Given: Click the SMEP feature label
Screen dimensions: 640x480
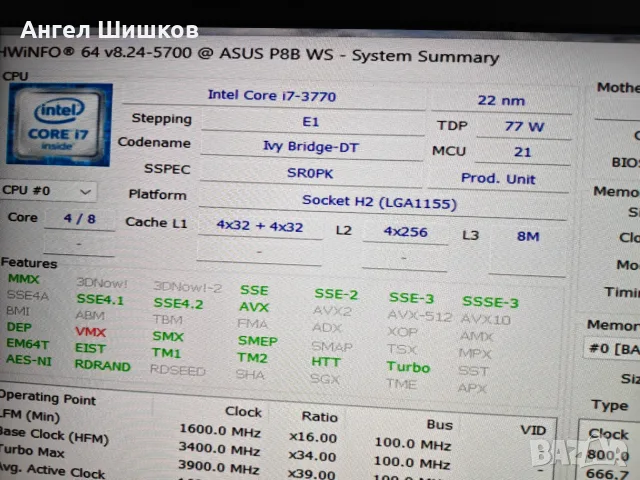Looking at the screenshot, I should click(258, 341).
